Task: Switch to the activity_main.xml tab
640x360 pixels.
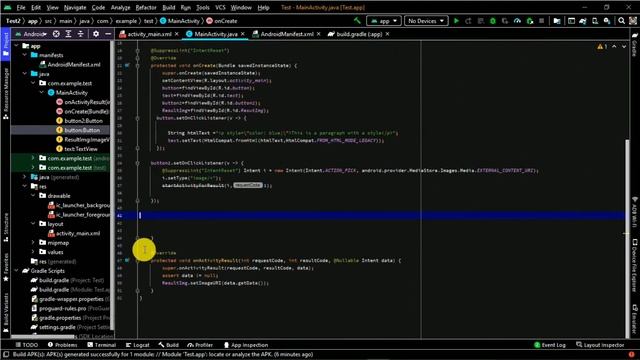Action: coord(149,34)
